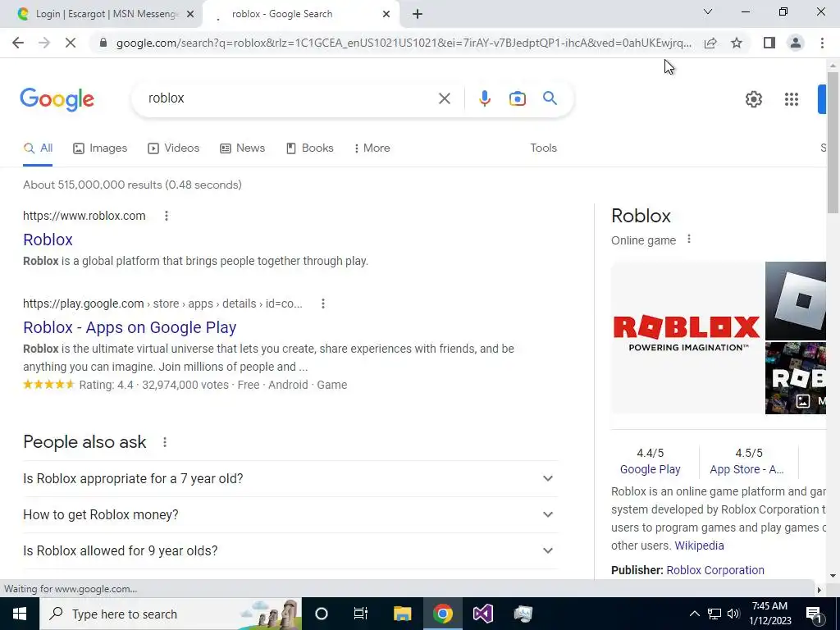Open Google quick settings gear
Image resolution: width=840 pixels, height=630 pixels.
(x=754, y=99)
